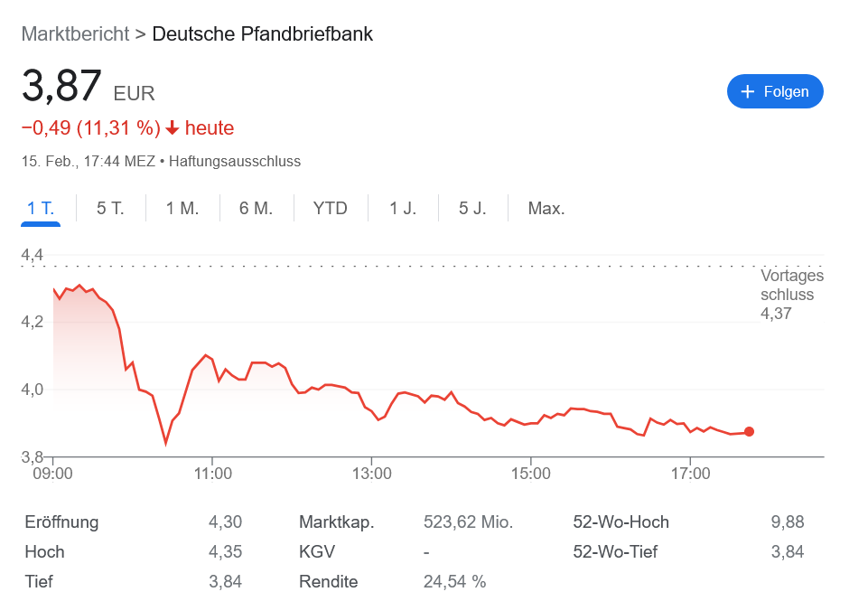The width and height of the screenshot is (868, 592).
Task: Select the 1 T. time range tab
Action: 41,209
